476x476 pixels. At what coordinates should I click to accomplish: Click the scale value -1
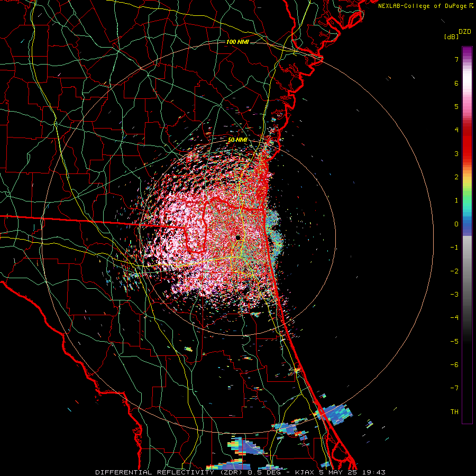pos(454,248)
